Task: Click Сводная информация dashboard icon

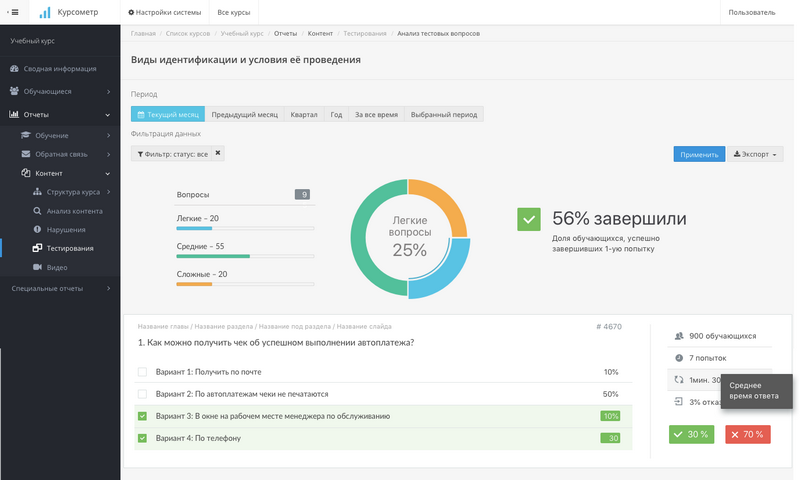Action: tap(14, 68)
